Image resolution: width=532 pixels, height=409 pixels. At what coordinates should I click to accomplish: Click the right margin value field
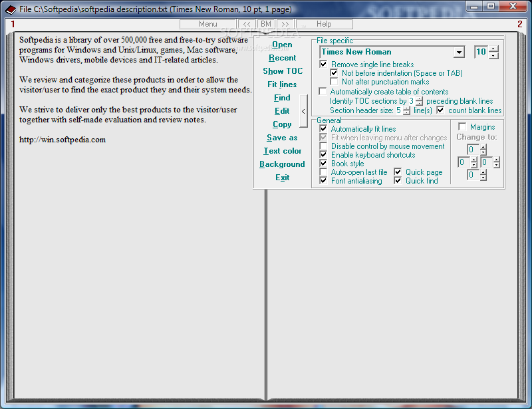pyautogui.click(x=486, y=162)
